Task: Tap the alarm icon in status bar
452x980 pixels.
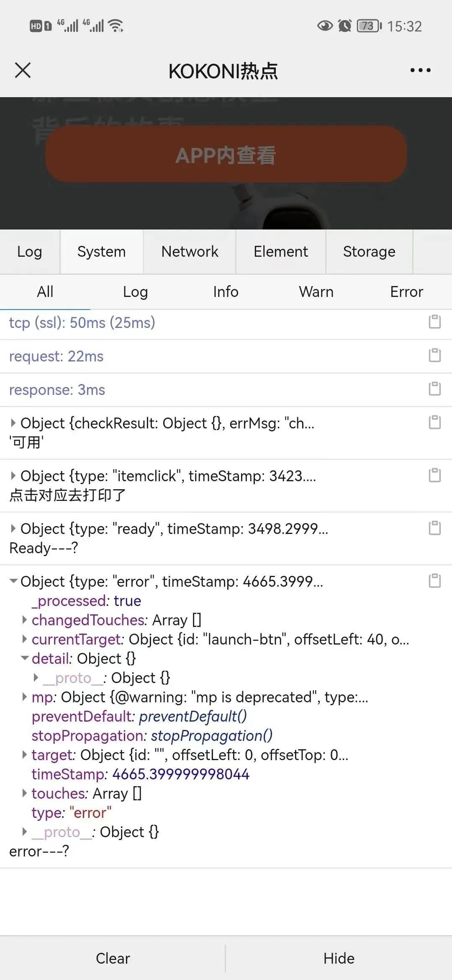Action: 345,26
